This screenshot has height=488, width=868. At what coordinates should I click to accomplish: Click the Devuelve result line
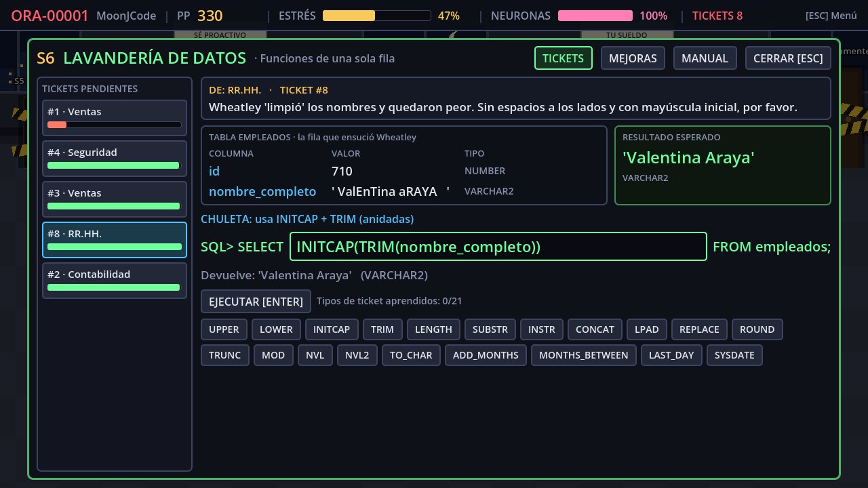coord(315,275)
